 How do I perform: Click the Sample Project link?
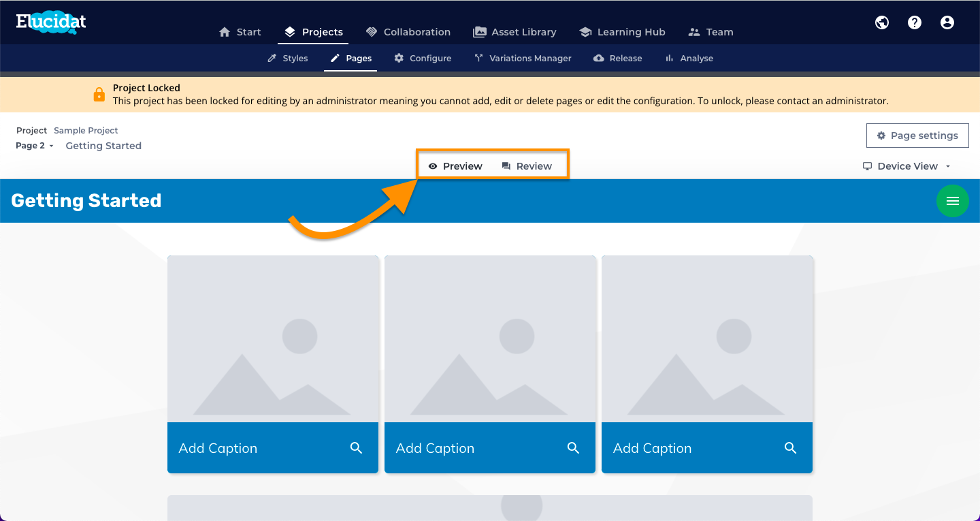point(86,130)
